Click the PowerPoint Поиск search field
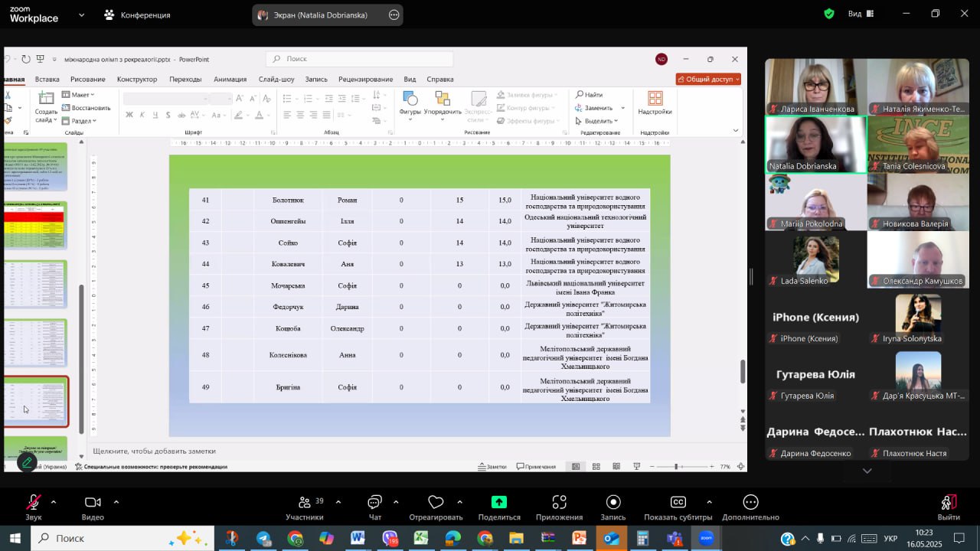Screen dimensions: 980x551 pyautogui.click(x=360, y=59)
